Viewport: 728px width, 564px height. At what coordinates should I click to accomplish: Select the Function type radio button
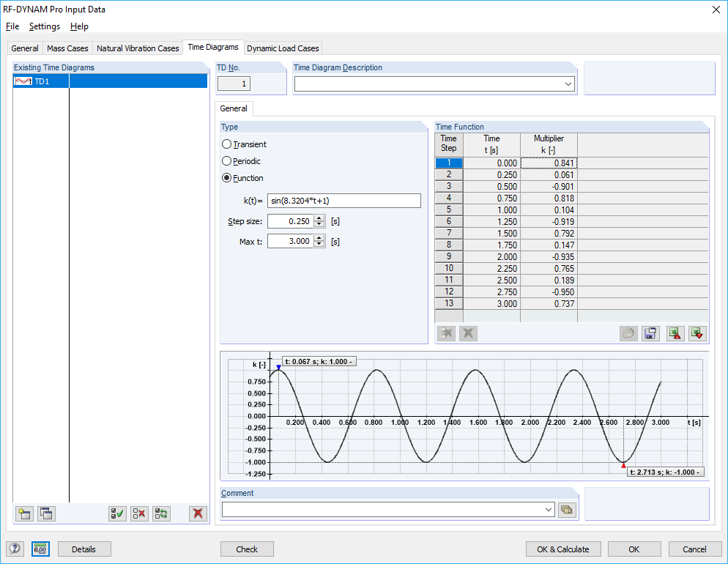pos(227,178)
